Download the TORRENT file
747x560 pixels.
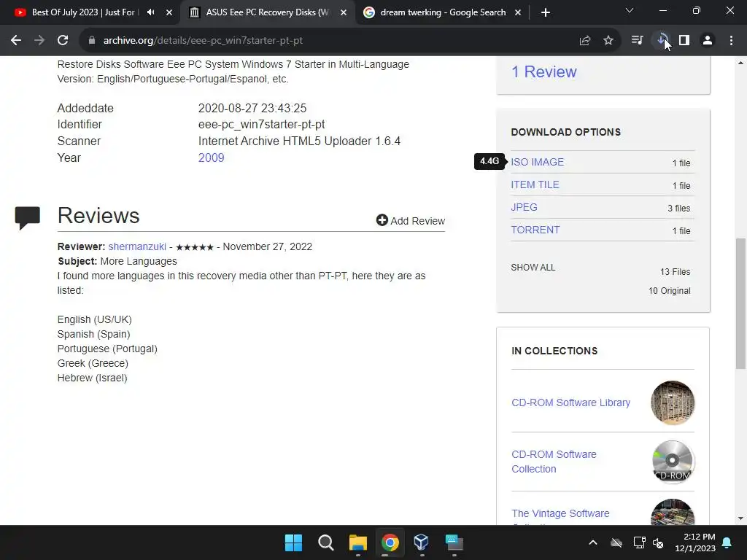(x=535, y=230)
